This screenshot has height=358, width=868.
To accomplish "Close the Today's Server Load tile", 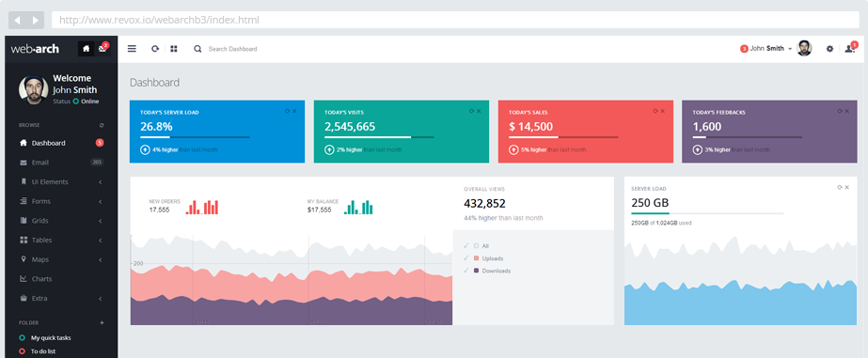I will pyautogui.click(x=294, y=111).
